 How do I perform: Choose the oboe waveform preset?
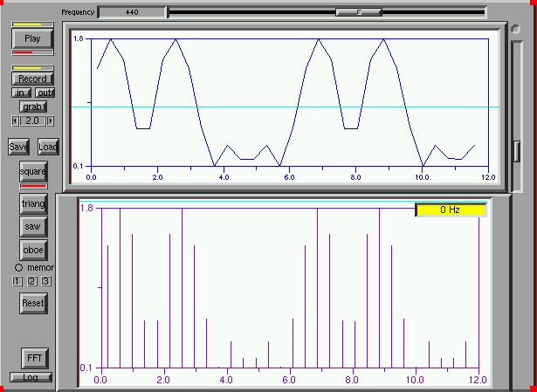(33, 250)
